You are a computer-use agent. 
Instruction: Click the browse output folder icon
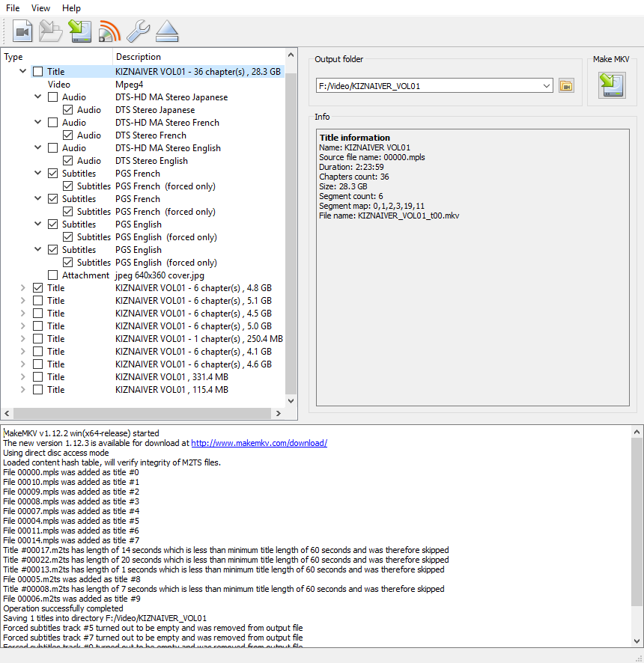point(566,85)
